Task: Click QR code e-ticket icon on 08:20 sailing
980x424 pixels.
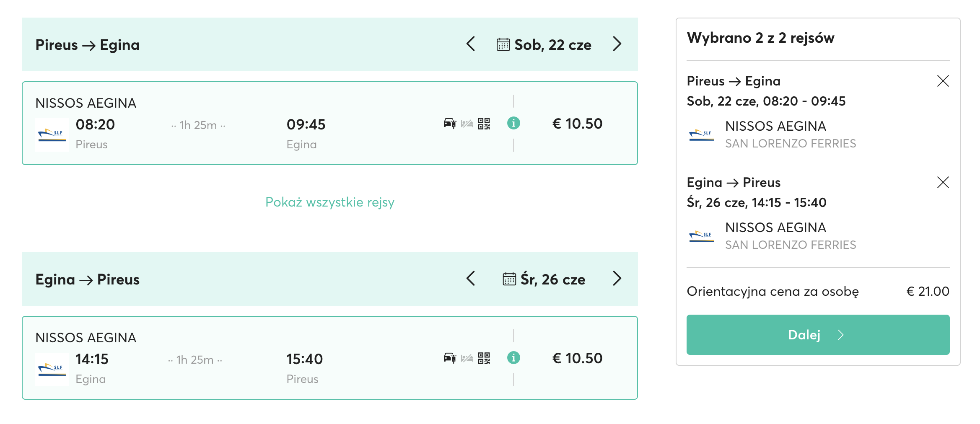Action: [x=484, y=124]
